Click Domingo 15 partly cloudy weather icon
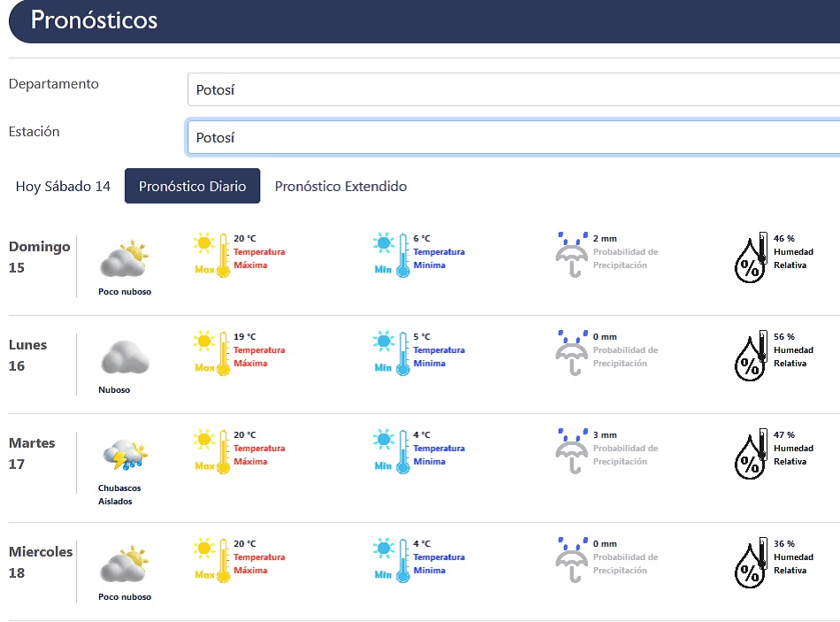This screenshot has width=840, height=622. click(124, 260)
